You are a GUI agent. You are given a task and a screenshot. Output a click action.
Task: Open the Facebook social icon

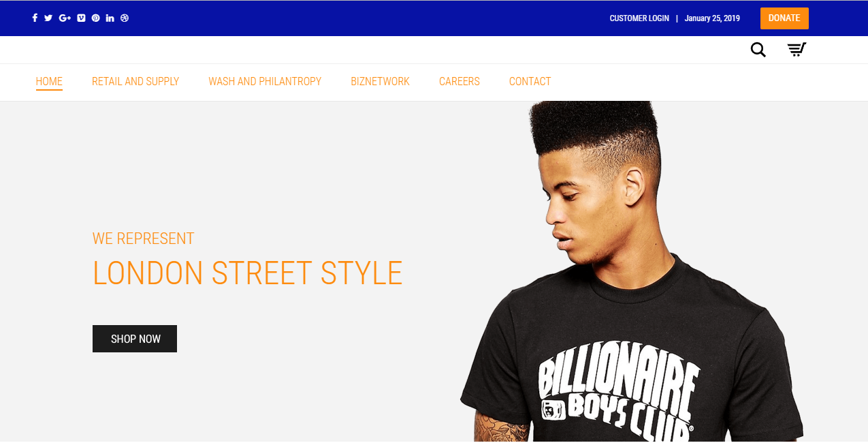(35, 18)
